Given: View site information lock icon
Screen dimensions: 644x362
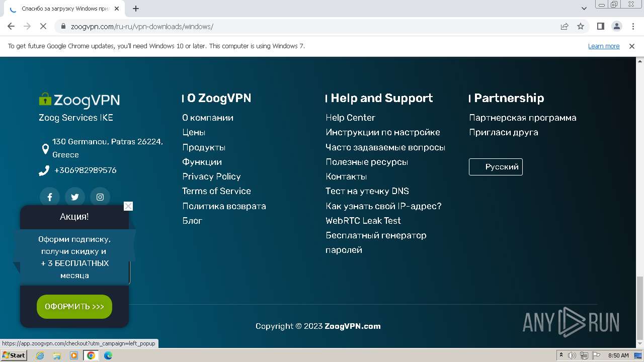Looking at the screenshot, I should point(63,27).
